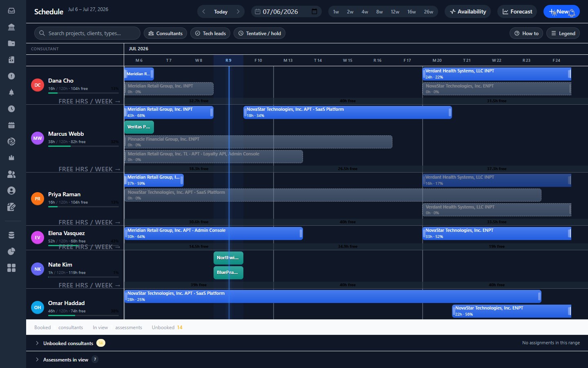Open the notification bell icon in the sidebar
This screenshot has height=368, width=588.
(11, 92)
